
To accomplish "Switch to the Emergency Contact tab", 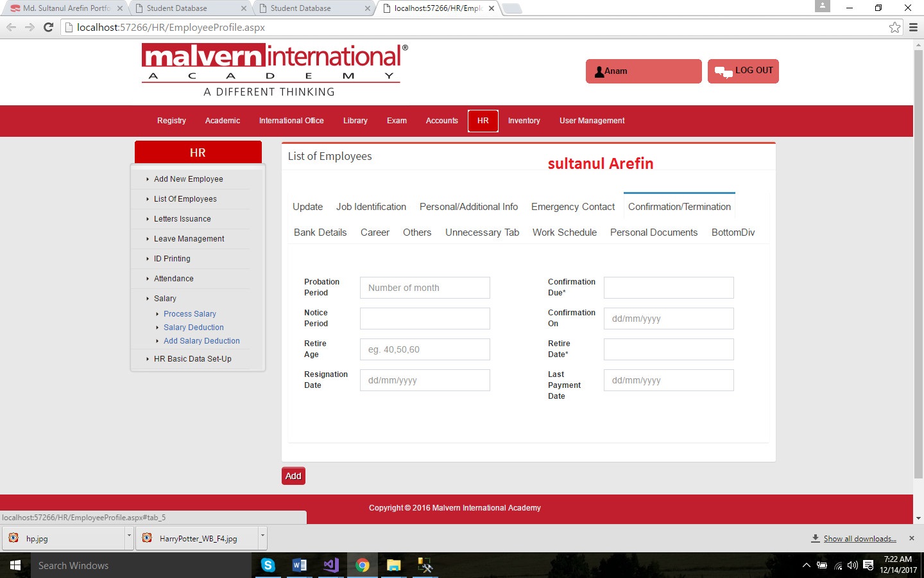I will click(572, 207).
